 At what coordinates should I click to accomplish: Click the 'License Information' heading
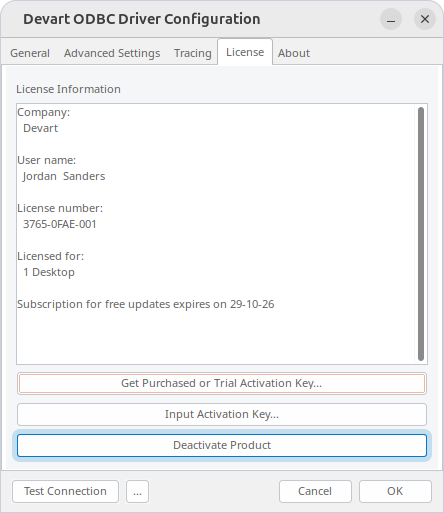[68, 89]
